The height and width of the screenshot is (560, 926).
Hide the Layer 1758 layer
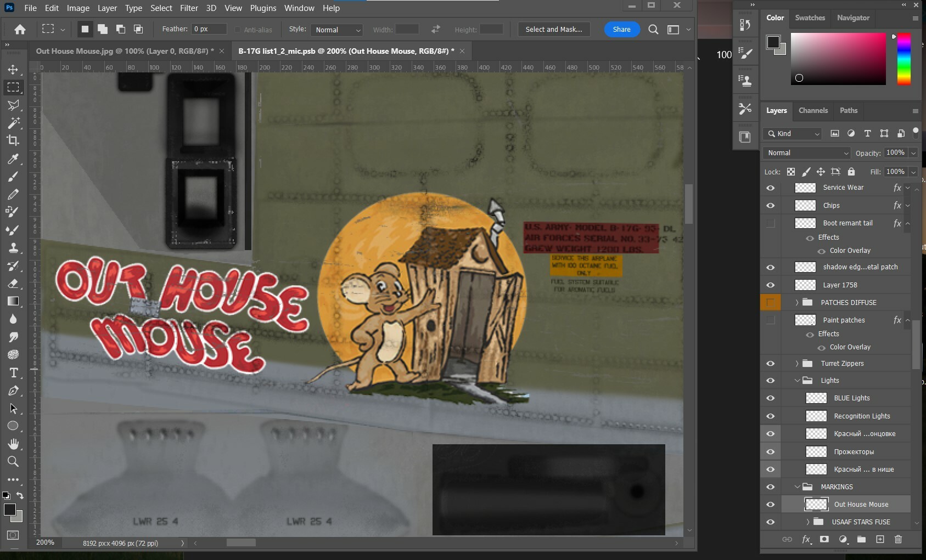(x=771, y=285)
